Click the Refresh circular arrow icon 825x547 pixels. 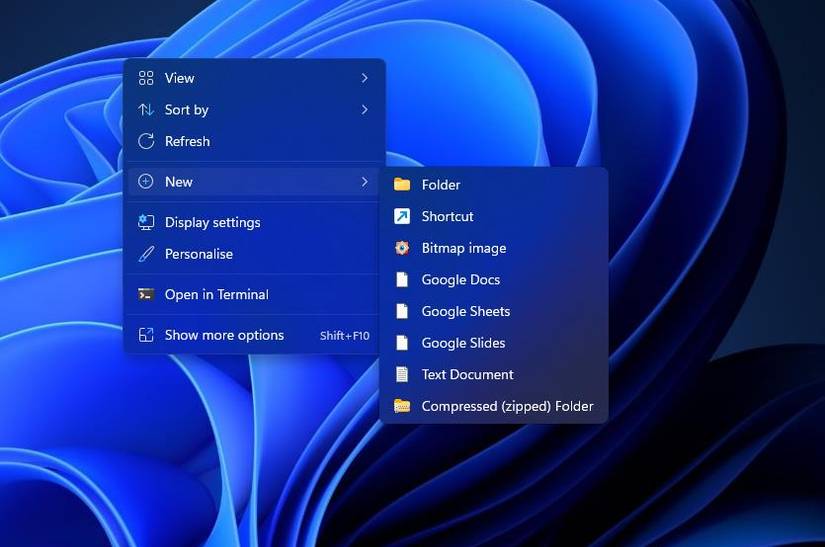point(146,141)
